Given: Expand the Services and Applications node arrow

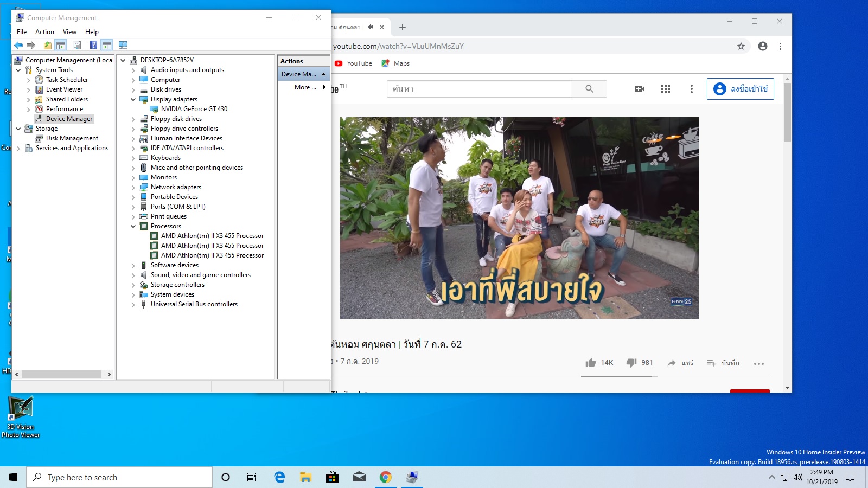Looking at the screenshot, I should [x=18, y=148].
